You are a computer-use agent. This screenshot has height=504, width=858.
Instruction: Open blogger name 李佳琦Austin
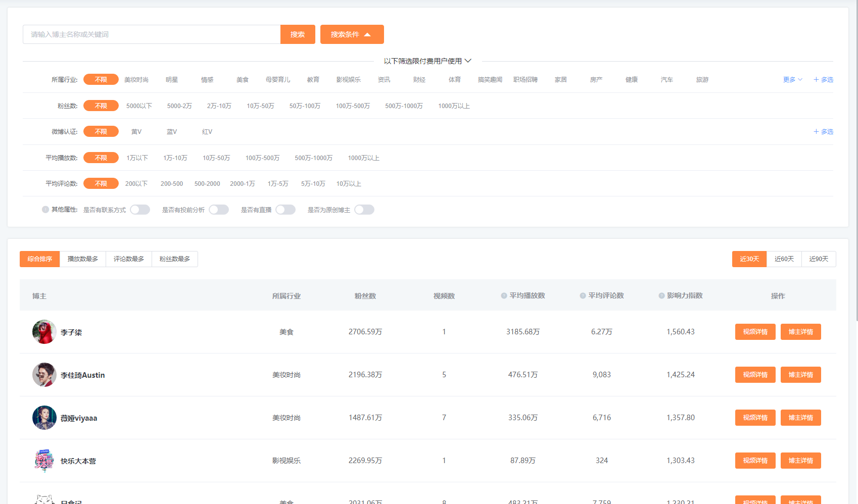click(83, 375)
